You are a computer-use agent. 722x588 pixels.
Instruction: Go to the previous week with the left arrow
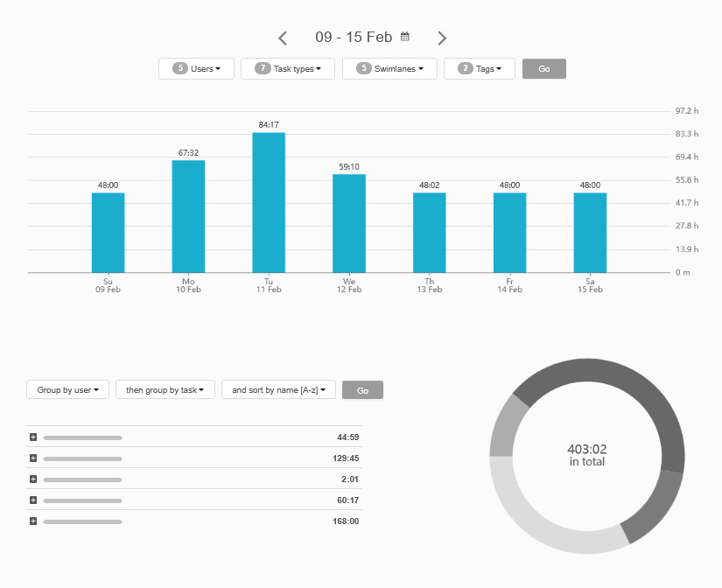click(282, 38)
